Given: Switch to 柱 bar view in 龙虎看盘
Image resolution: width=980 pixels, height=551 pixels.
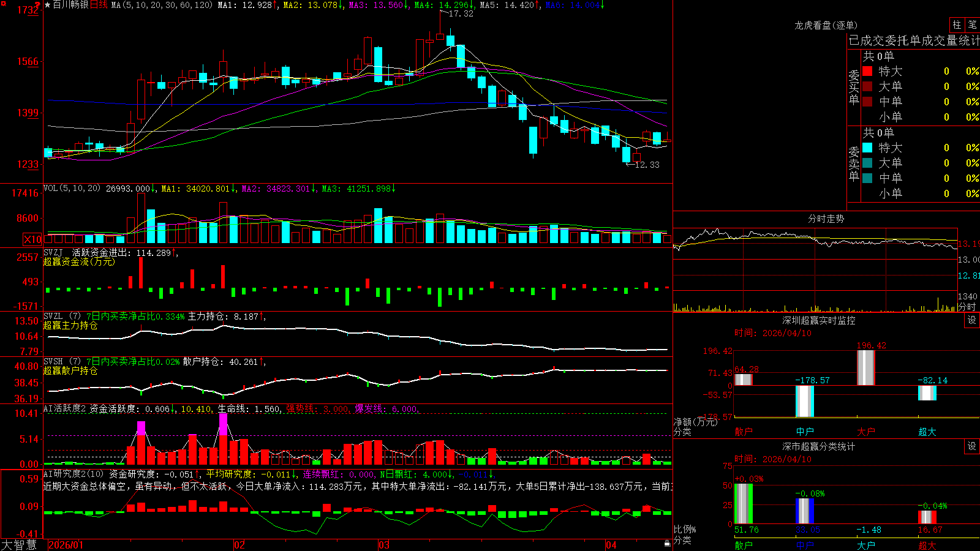Looking at the screenshot, I should pyautogui.click(x=957, y=24).
